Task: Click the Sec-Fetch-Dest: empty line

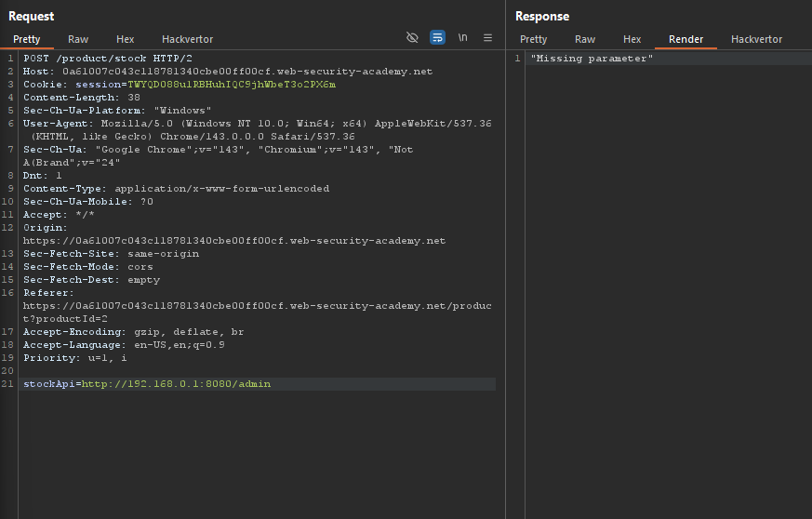Action: pos(92,280)
